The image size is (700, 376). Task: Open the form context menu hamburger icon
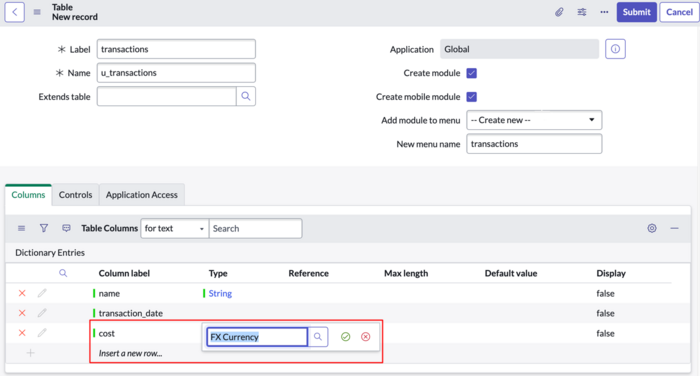point(37,12)
